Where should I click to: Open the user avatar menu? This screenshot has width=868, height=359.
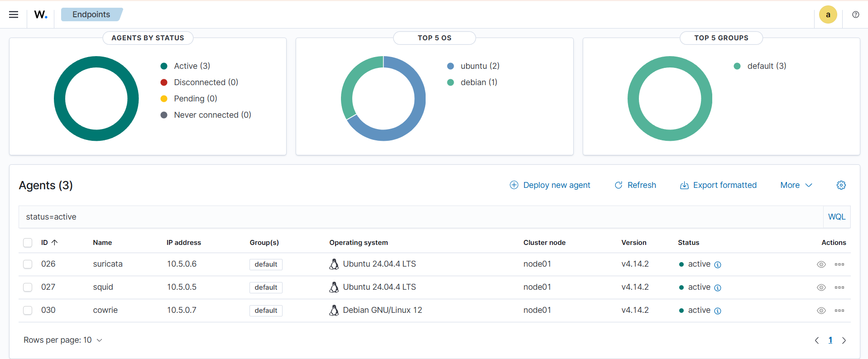pos(828,14)
